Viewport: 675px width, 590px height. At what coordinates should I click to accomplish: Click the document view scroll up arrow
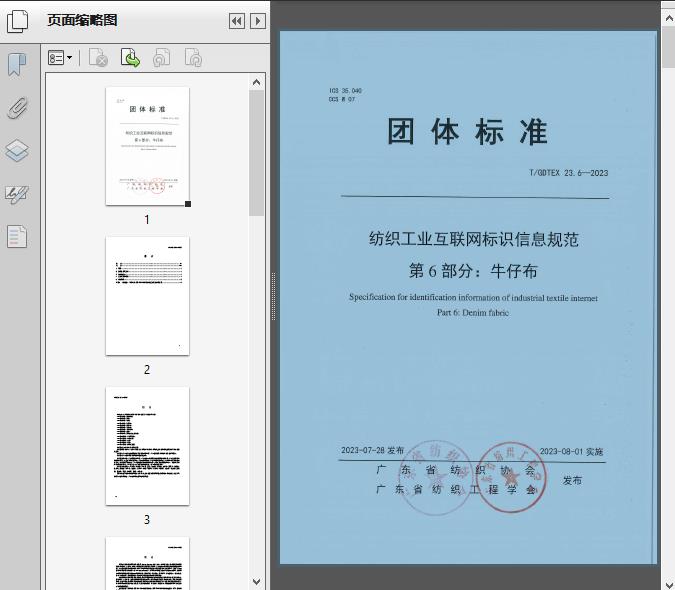(x=669, y=19)
